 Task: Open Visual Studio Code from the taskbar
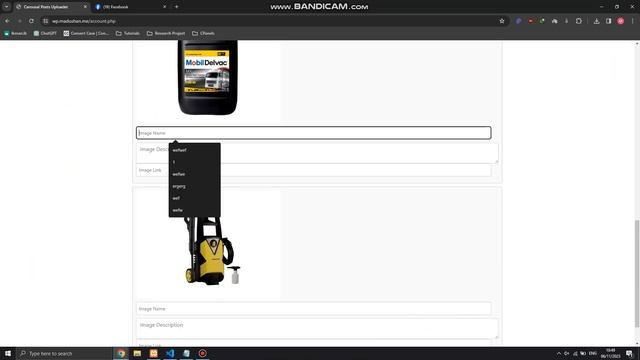pyautogui.click(x=170, y=353)
